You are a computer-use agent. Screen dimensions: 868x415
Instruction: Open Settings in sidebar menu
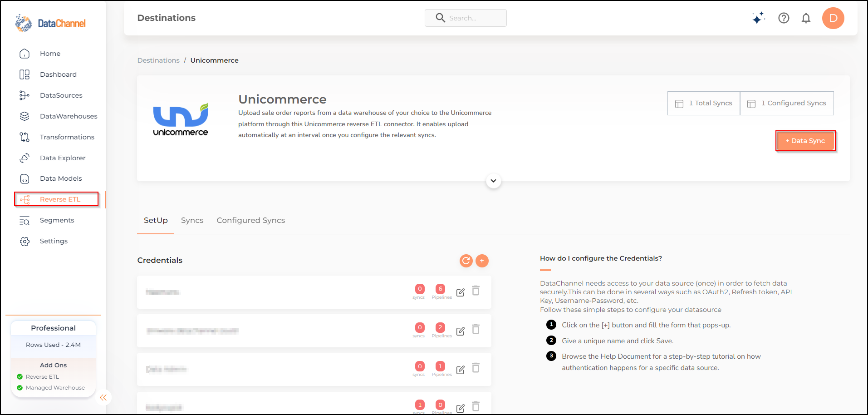[x=54, y=241]
